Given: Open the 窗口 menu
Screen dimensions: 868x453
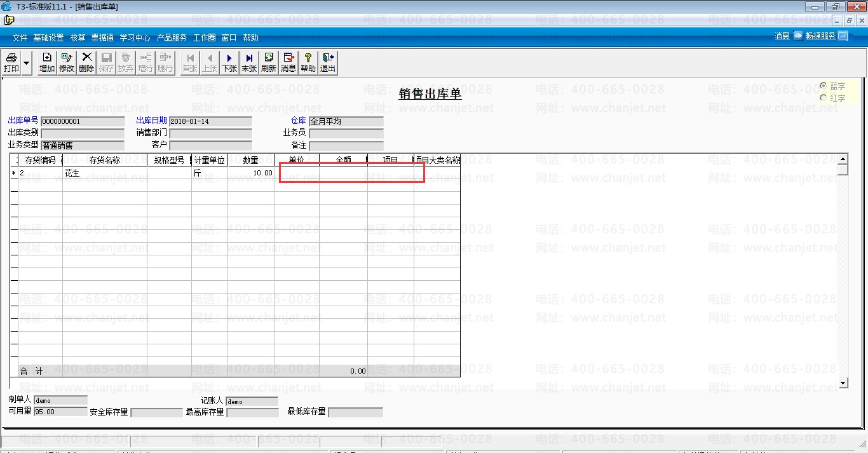Looking at the screenshot, I should coord(229,37).
